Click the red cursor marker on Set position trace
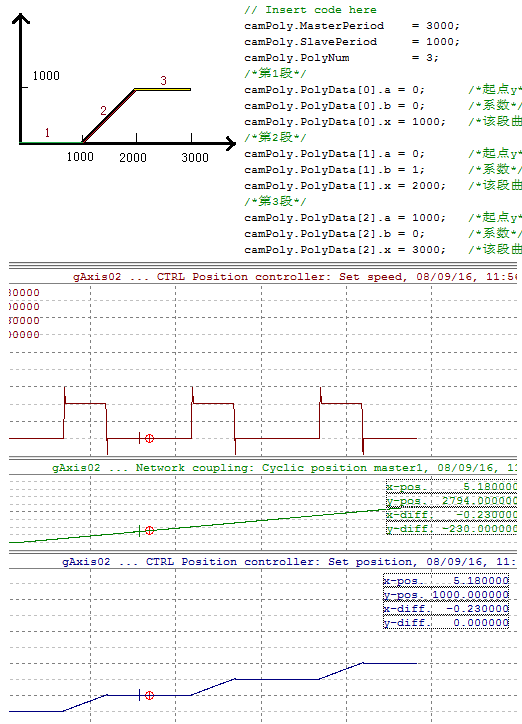This screenshot has width=522, height=724. [149, 695]
